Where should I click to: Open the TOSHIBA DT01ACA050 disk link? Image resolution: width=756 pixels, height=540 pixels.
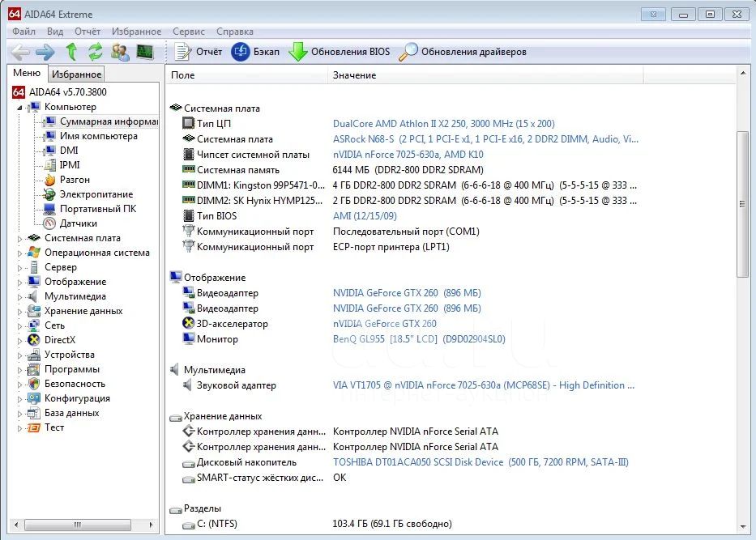point(481,462)
